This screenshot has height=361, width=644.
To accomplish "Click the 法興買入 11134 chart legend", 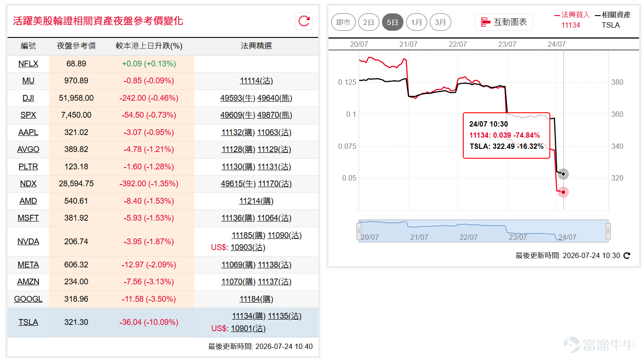I will click(x=572, y=20).
